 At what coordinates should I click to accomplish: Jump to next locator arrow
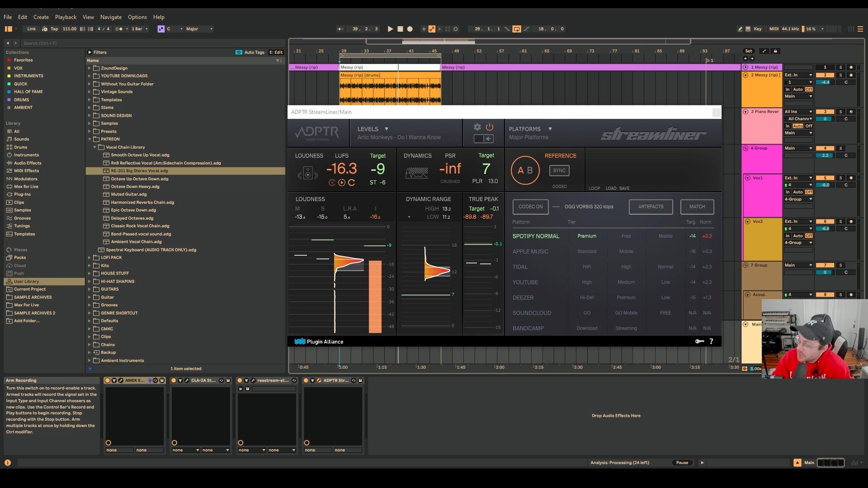(x=752, y=58)
